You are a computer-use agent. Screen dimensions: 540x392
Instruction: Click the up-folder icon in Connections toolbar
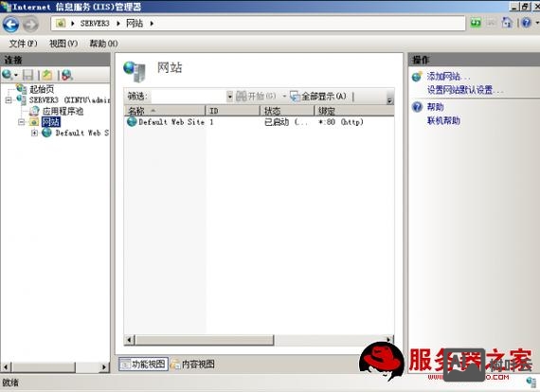[47, 75]
